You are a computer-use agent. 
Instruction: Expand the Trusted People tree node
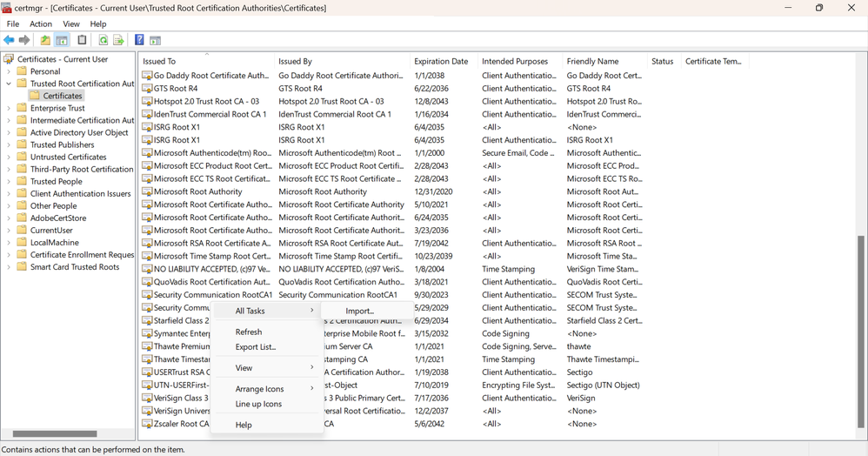pos(9,181)
